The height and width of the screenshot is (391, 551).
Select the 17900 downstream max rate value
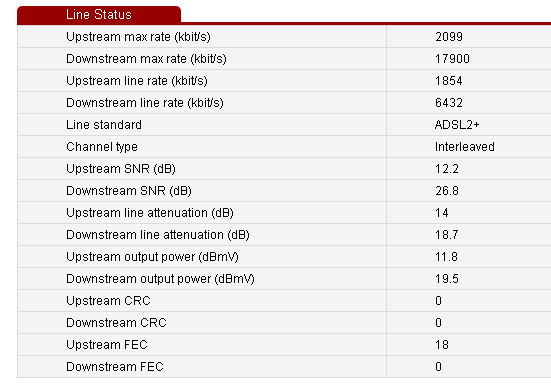pyautogui.click(x=452, y=59)
